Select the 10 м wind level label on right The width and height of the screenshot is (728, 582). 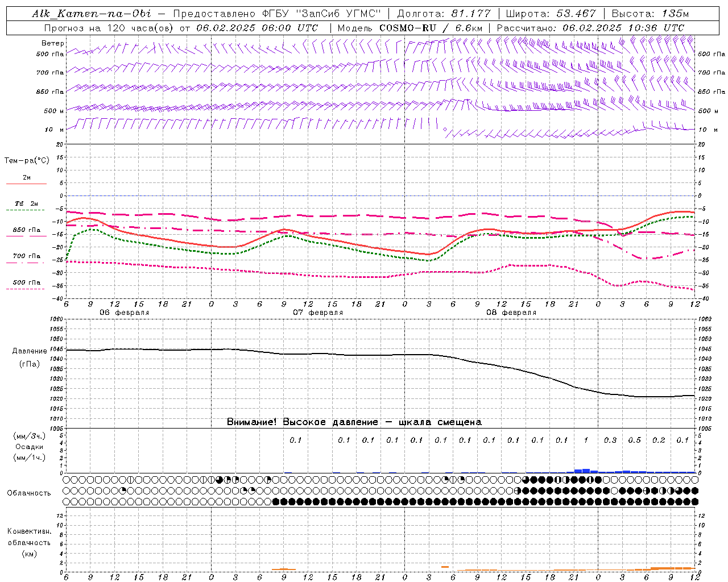click(x=708, y=130)
